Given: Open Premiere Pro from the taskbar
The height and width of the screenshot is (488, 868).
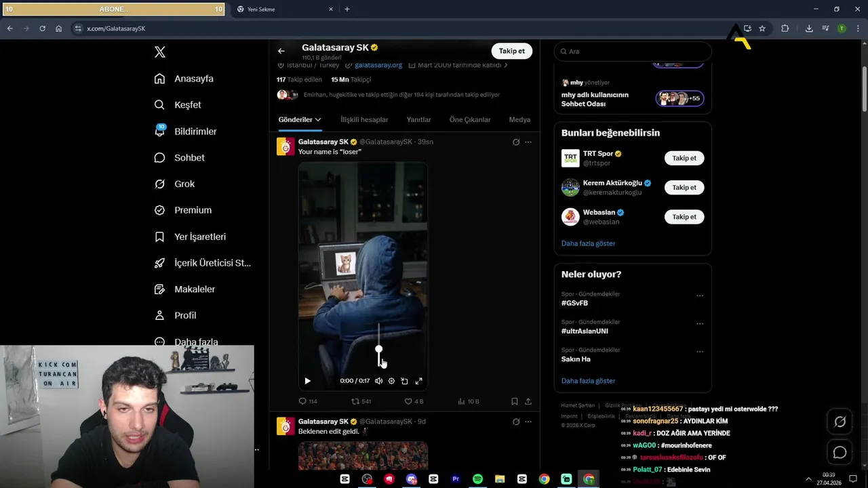Looking at the screenshot, I should (x=456, y=479).
